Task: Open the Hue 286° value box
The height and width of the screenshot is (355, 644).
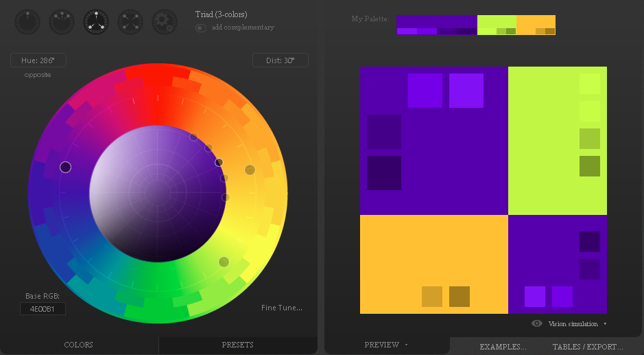Action: click(38, 60)
